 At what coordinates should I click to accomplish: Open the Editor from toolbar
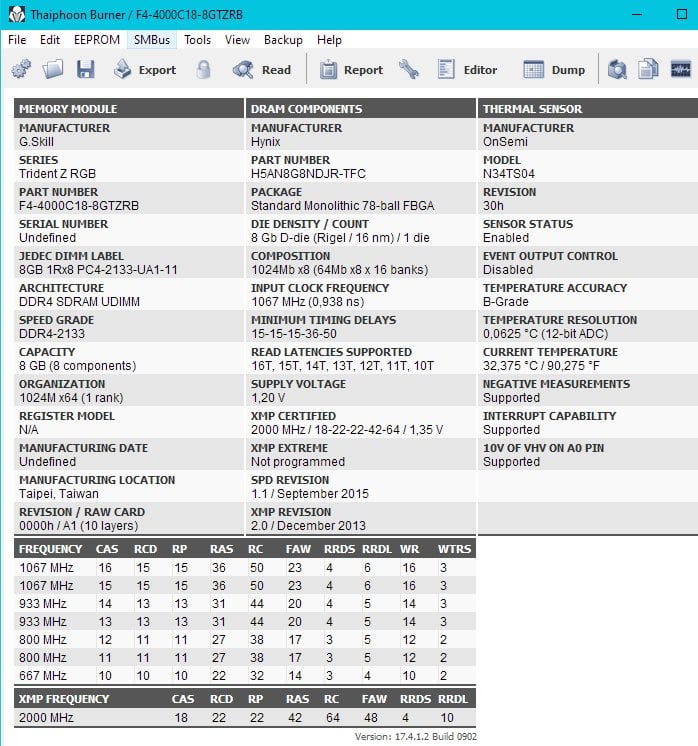tap(467, 69)
